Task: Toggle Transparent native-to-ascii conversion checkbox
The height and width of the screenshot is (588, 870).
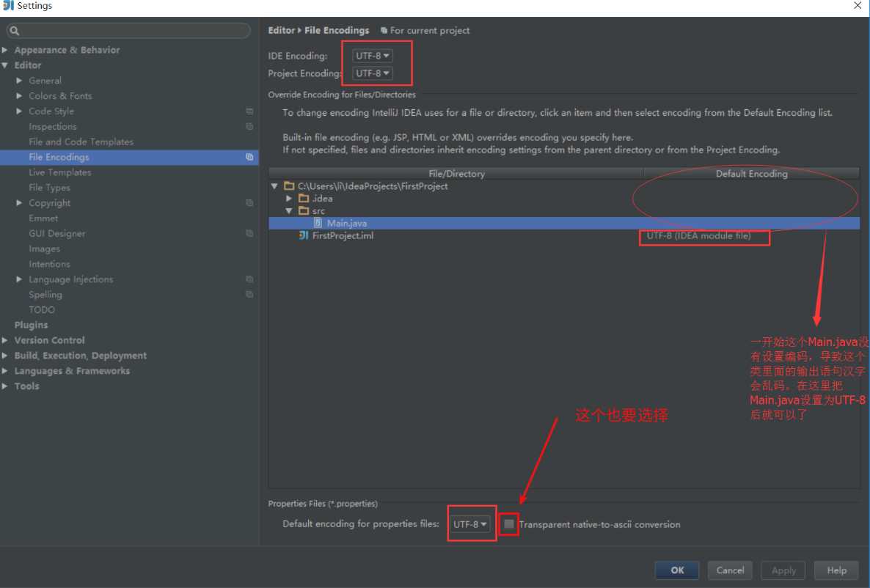Action: click(x=509, y=523)
